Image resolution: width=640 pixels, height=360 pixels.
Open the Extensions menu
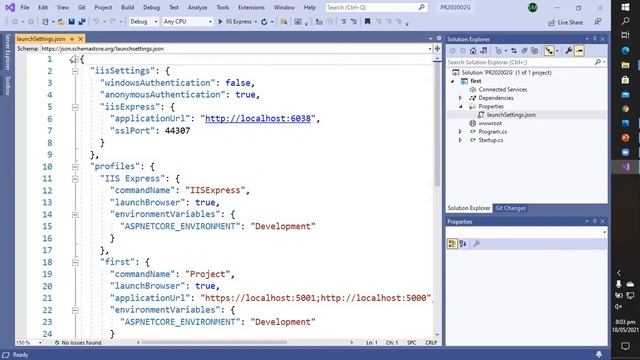click(x=251, y=7)
